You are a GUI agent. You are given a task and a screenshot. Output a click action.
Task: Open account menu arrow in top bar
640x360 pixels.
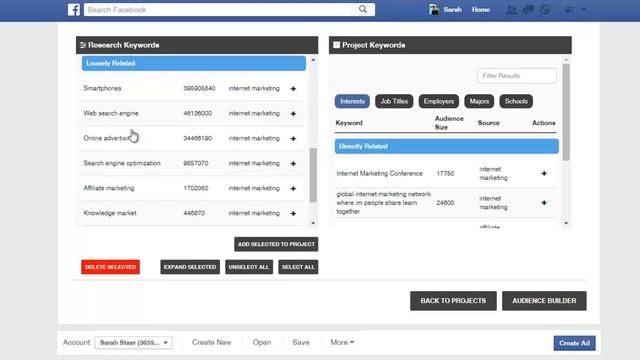pos(584,10)
